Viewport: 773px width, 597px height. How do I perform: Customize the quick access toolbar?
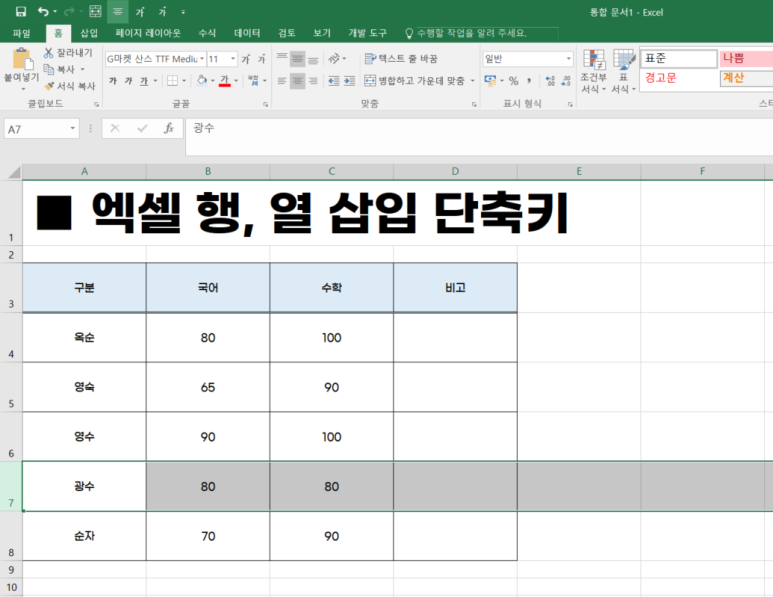click(x=183, y=12)
